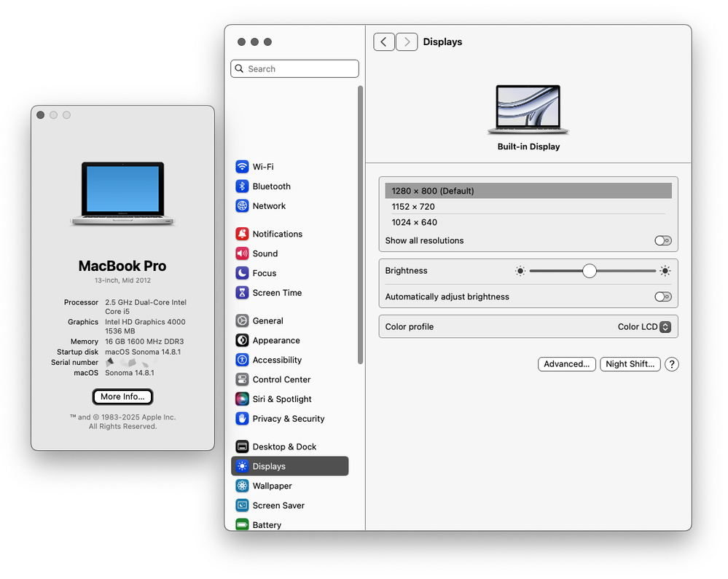Click "Sonoma 14.8.1" macOS version text
728x579 pixels.
[x=130, y=373]
